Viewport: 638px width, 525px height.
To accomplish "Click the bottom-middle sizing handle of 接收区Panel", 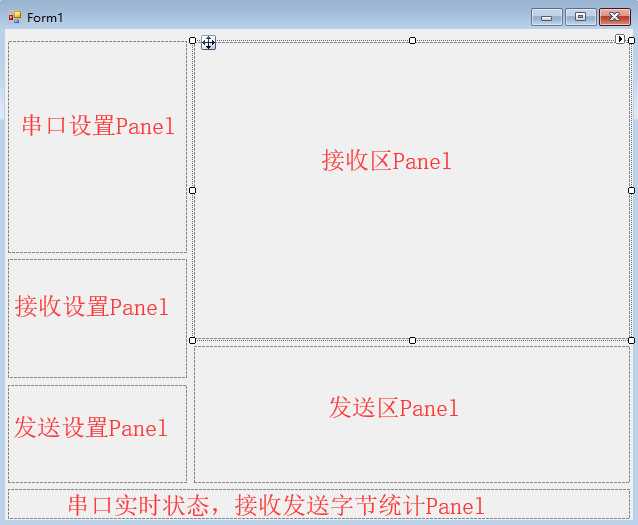I will (412, 340).
